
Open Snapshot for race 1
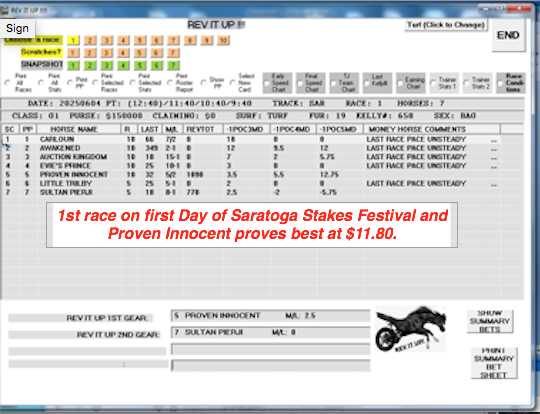(73, 65)
